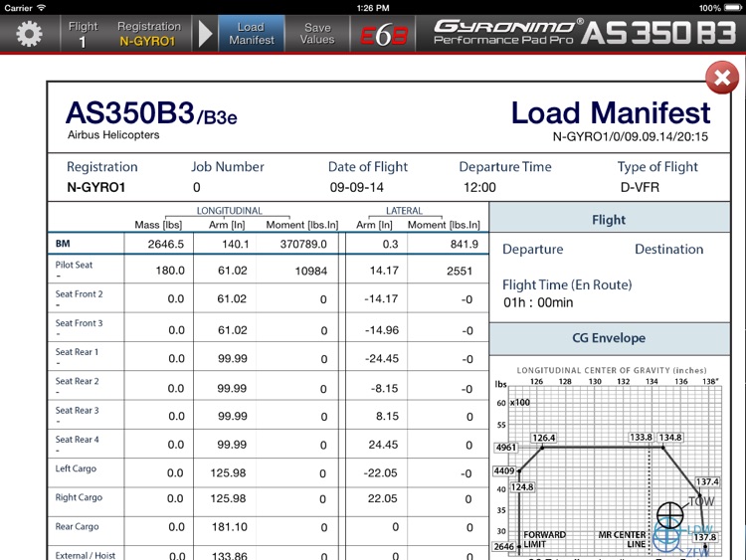Select the Seat Rear 3 row label
This screenshot has width=746, height=560.
click(x=77, y=411)
